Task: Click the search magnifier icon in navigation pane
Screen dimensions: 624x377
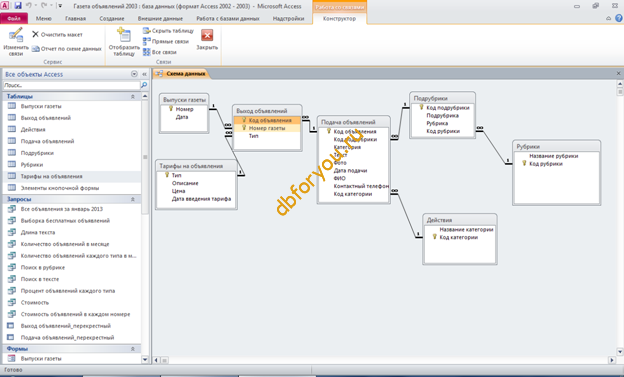Action: click(x=144, y=85)
